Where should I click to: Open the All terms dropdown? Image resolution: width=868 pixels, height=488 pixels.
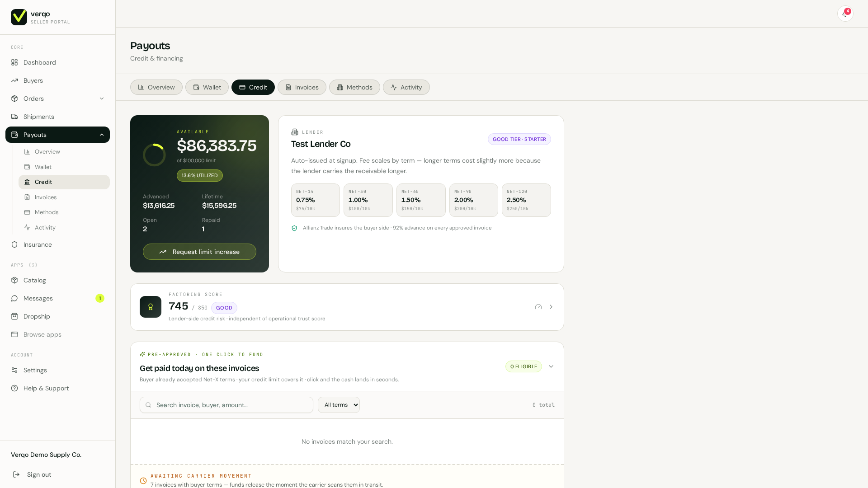click(339, 405)
